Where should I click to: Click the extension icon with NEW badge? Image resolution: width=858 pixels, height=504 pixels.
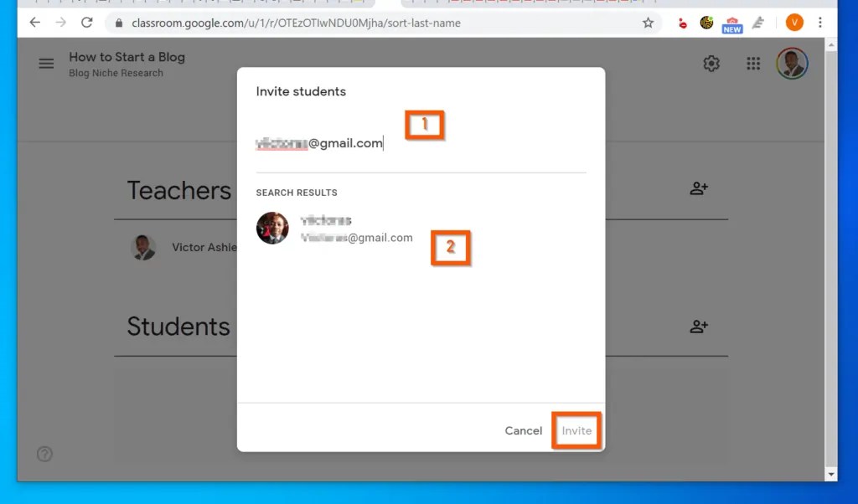(x=731, y=23)
